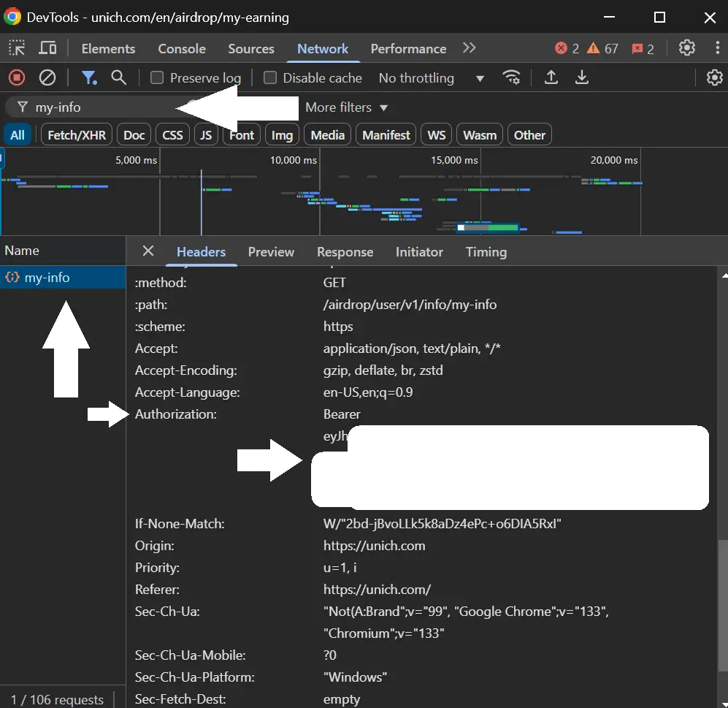Filter by WS requests
The image size is (728, 708).
pos(437,134)
